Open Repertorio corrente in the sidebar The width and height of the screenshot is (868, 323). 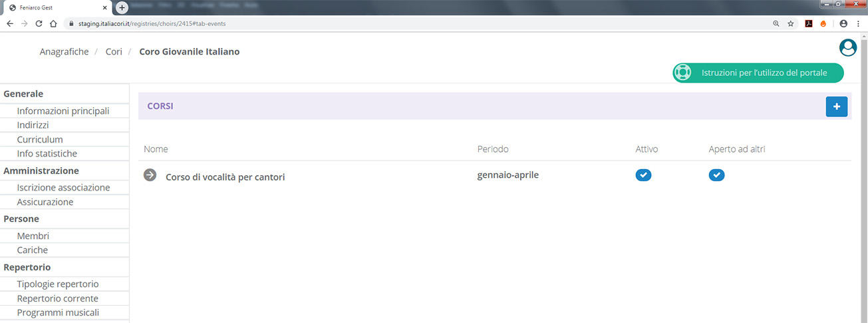58,298
